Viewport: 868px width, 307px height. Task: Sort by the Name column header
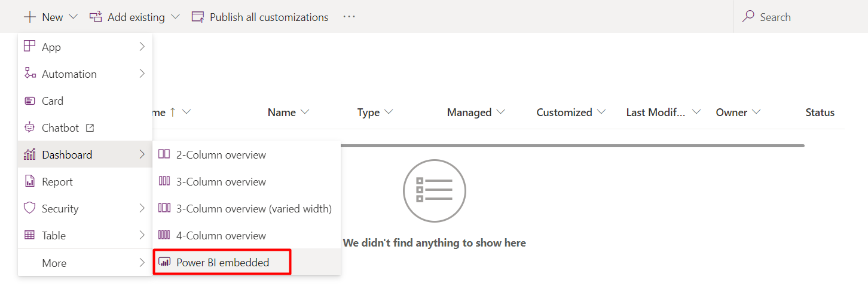point(282,112)
